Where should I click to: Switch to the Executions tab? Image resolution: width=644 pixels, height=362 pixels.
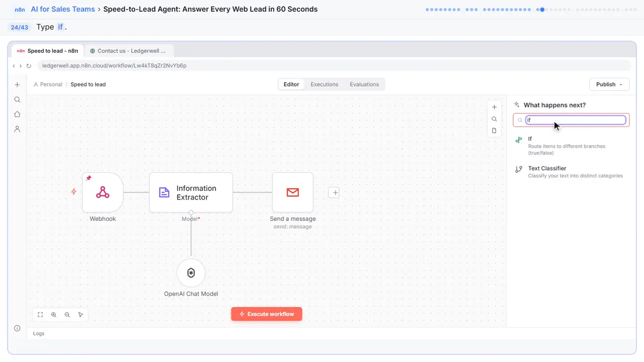[x=325, y=84]
